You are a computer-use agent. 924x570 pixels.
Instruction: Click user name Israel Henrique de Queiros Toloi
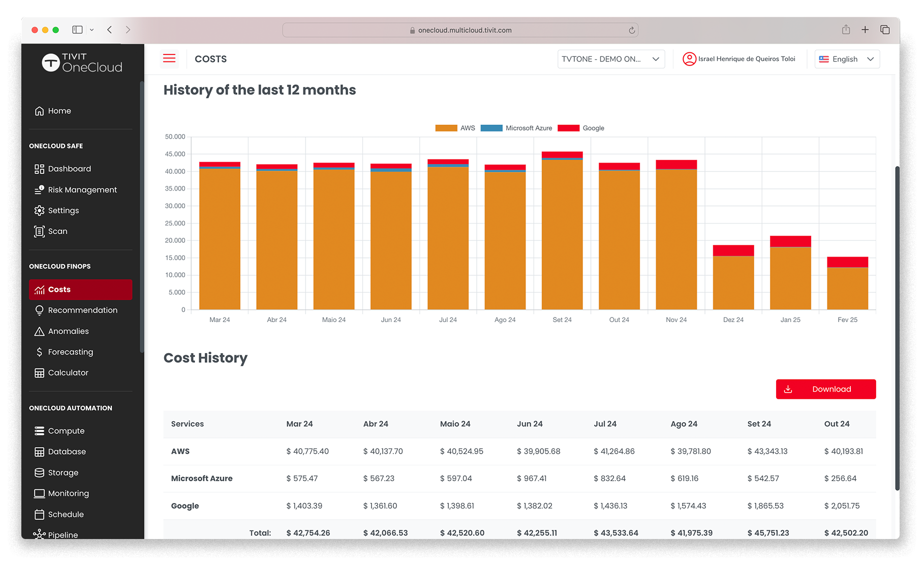(746, 59)
